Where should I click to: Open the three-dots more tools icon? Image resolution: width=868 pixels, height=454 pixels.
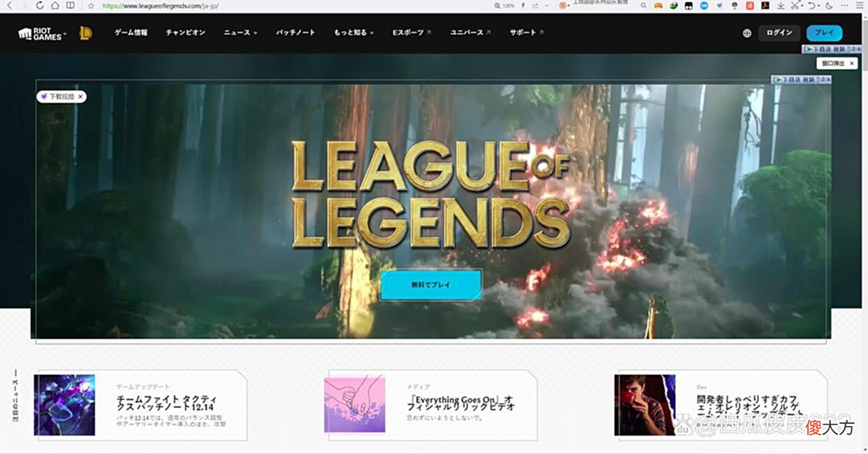[x=844, y=6]
